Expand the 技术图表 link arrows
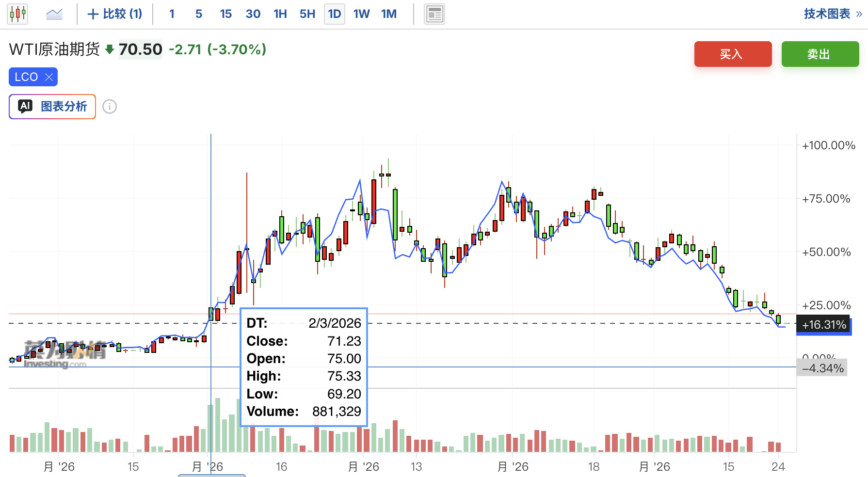The height and width of the screenshot is (477, 868). click(859, 14)
